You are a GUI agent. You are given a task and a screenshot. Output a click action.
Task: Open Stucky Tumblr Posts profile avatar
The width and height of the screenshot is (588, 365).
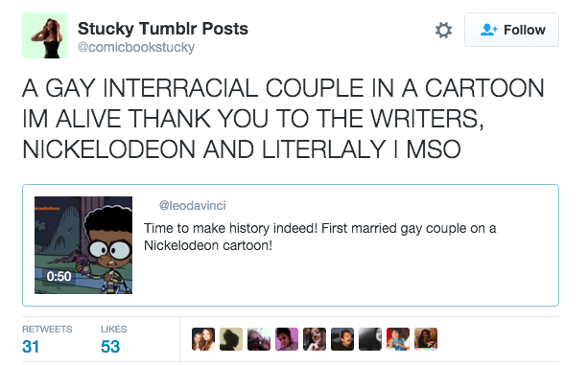(45, 35)
